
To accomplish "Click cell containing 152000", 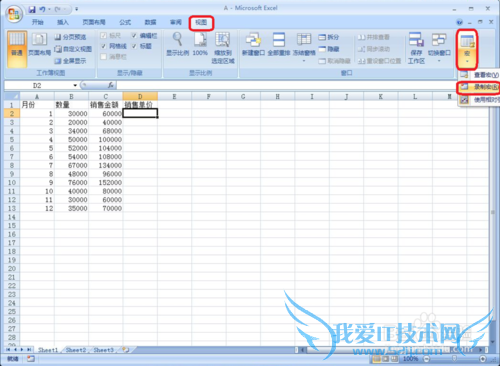I will click(105, 182).
